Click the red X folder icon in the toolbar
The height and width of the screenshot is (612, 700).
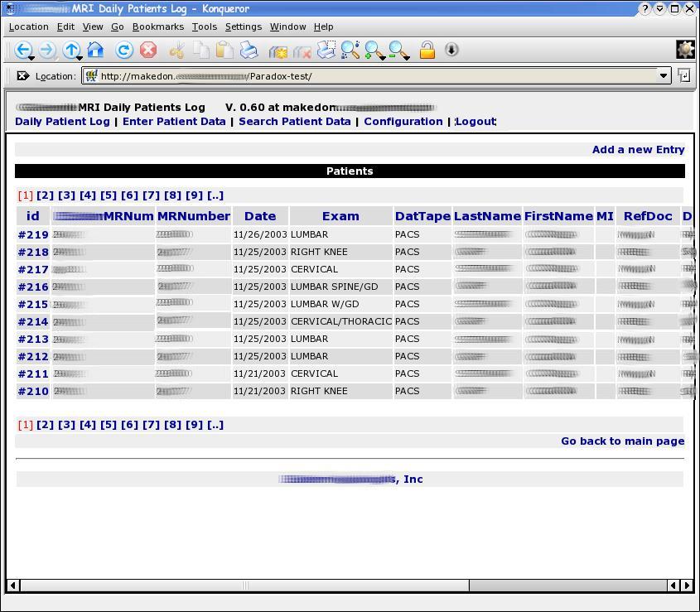coord(302,52)
